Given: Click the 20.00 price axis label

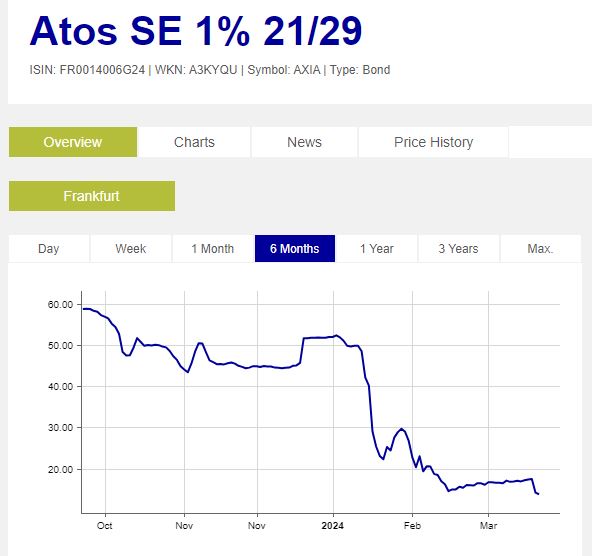Looking at the screenshot, I should click(x=60, y=469).
